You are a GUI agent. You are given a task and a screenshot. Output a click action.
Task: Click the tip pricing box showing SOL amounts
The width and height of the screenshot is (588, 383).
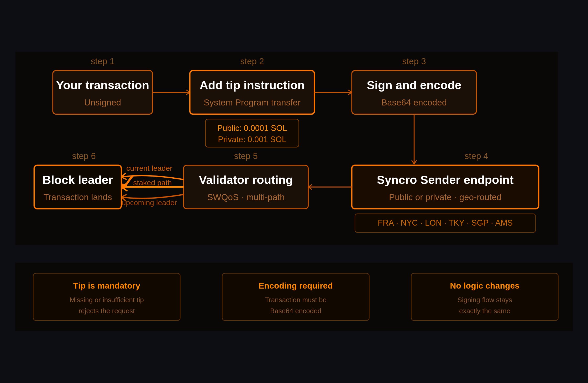[x=252, y=133]
